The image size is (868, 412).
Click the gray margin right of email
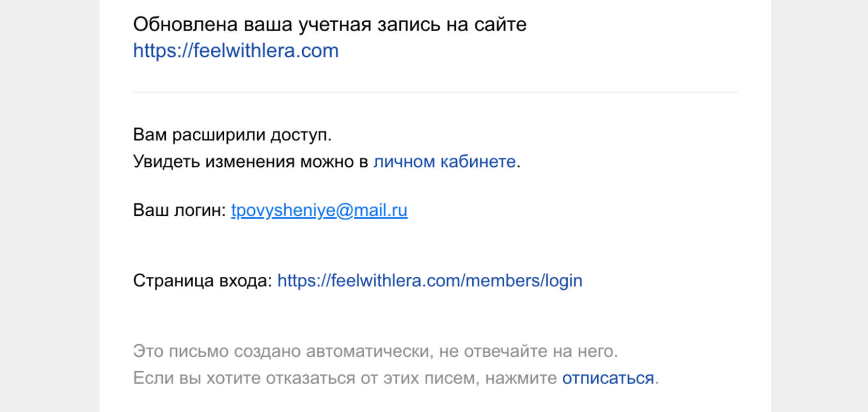[x=819, y=206]
